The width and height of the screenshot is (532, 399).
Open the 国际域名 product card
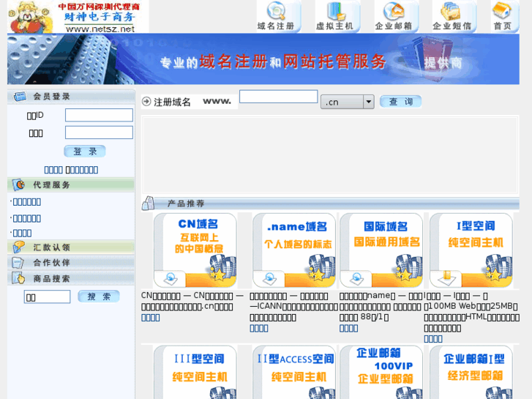[381, 250]
